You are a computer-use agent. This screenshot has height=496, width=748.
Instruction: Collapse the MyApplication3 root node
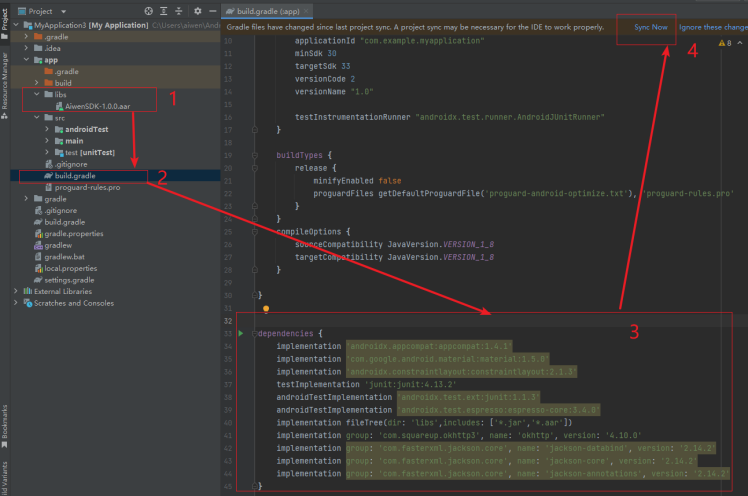pyautogui.click(x=16, y=25)
